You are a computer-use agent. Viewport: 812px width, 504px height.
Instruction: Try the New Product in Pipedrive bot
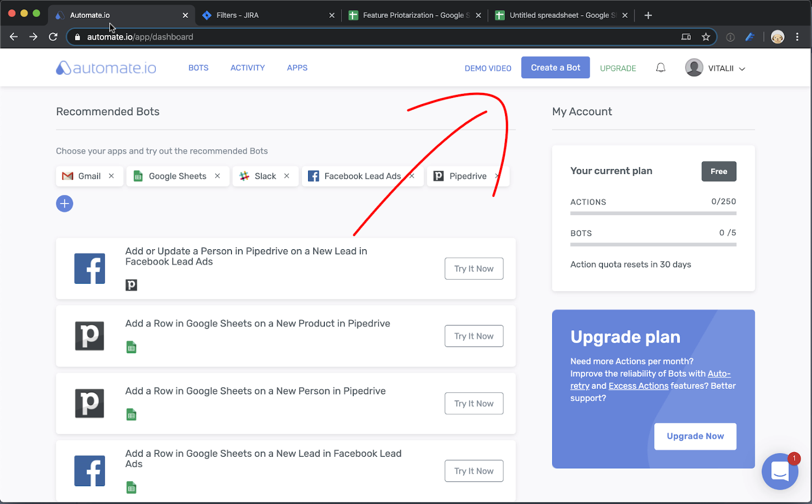coord(474,336)
